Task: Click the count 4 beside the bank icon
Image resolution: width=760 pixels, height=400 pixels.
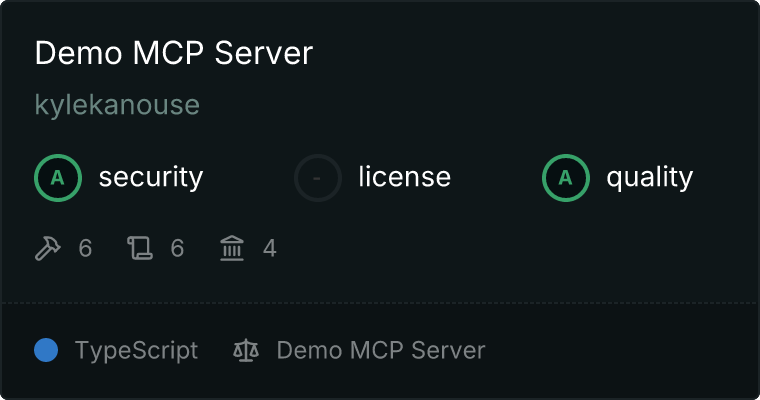Action: click(269, 248)
